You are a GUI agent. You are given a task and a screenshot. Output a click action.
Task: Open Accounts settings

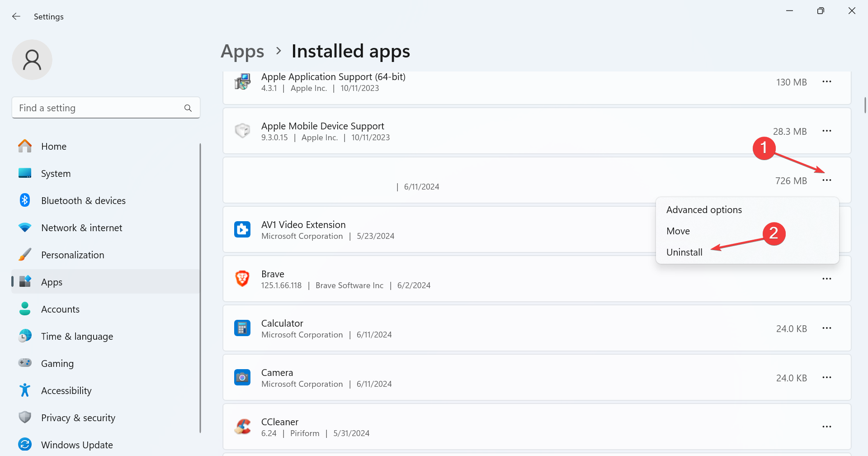point(106,309)
